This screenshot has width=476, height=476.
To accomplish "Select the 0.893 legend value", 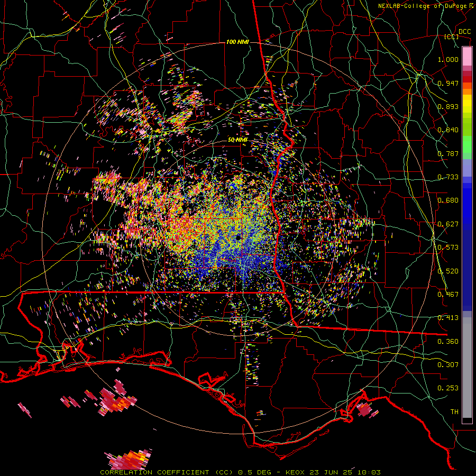I will [x=448, y=106].
